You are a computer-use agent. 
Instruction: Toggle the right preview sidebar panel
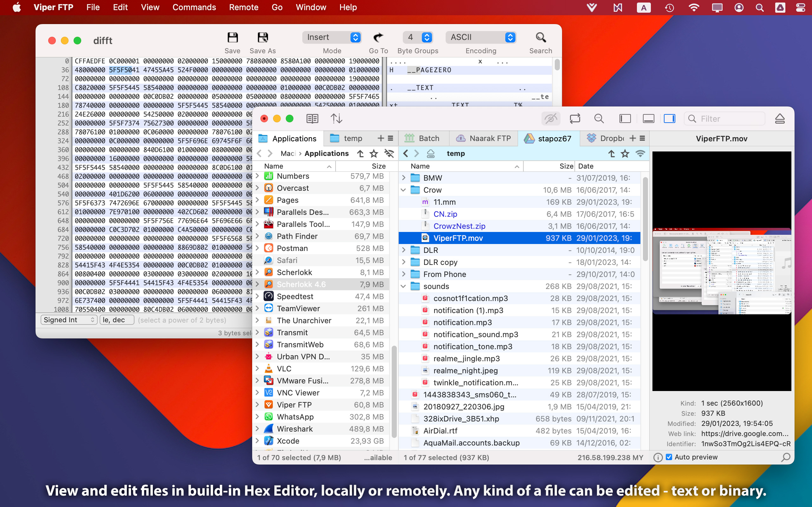[x=669, y=119]
